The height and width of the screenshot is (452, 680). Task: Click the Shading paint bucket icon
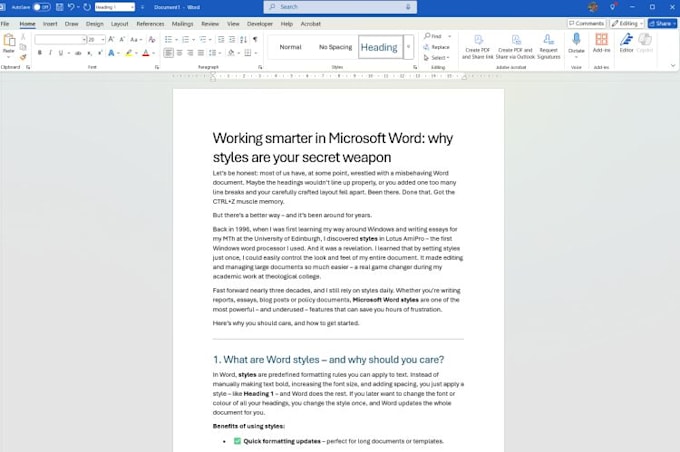pos(231,53)
